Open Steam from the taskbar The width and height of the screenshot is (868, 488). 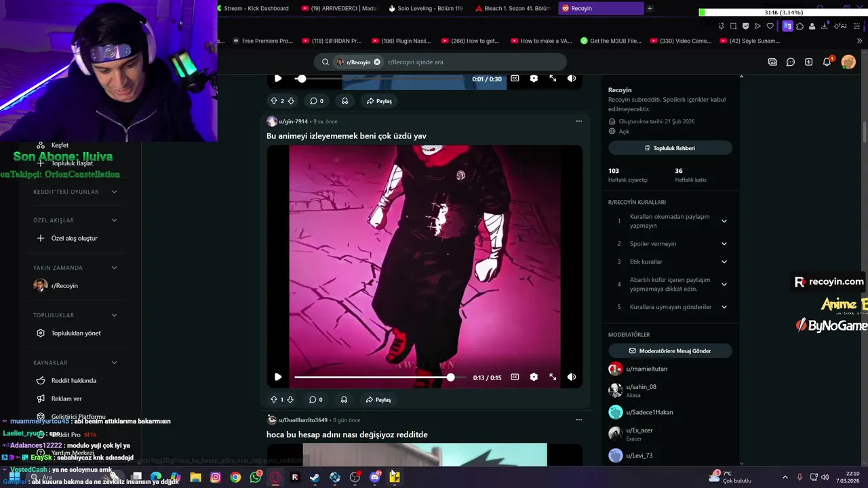coord(315,477)
